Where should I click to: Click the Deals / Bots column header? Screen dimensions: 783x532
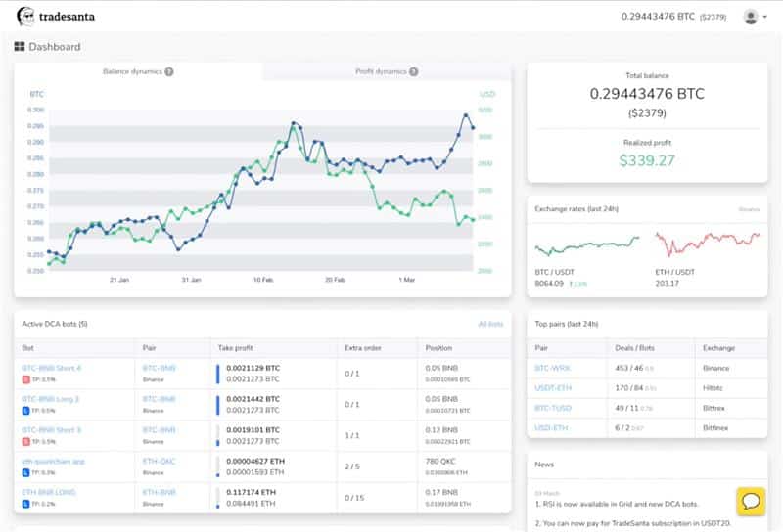[634, 348]
